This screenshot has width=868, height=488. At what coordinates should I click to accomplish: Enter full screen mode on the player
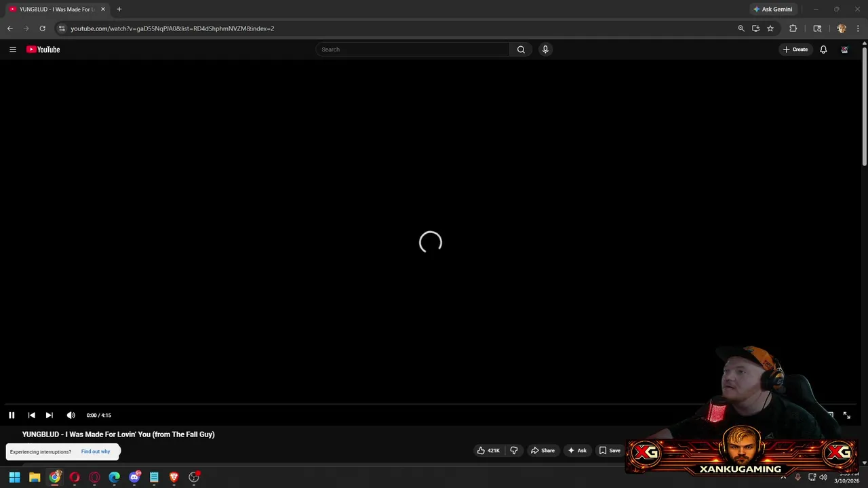846,415
